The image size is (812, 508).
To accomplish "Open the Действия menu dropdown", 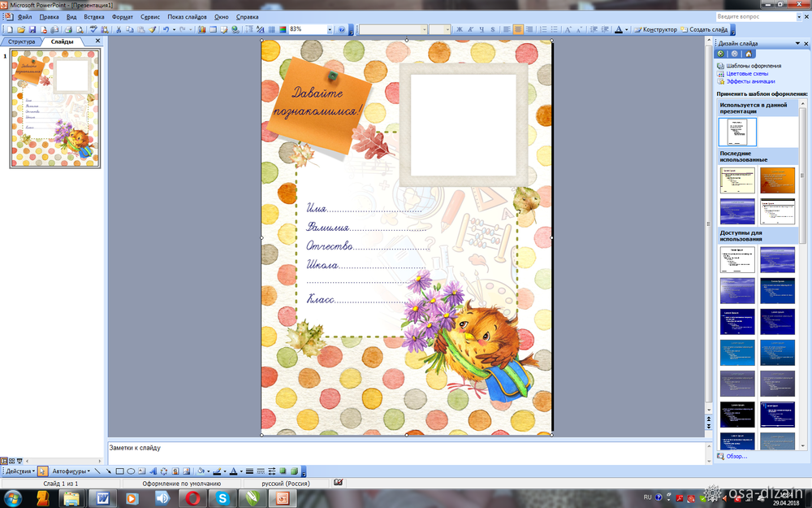I will [x=19, y=471].
